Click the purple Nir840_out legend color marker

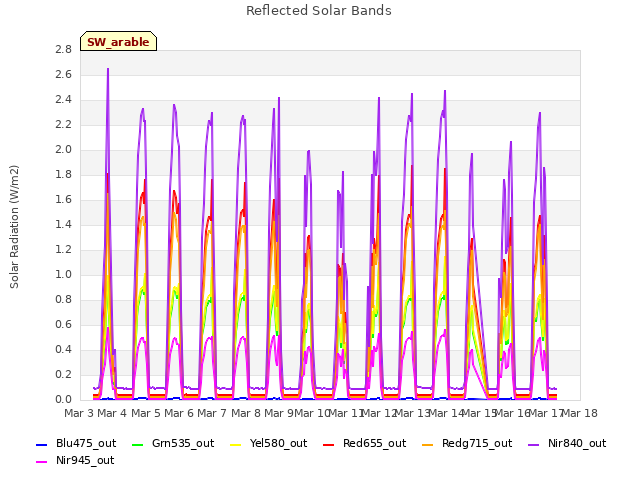[533, 444]
